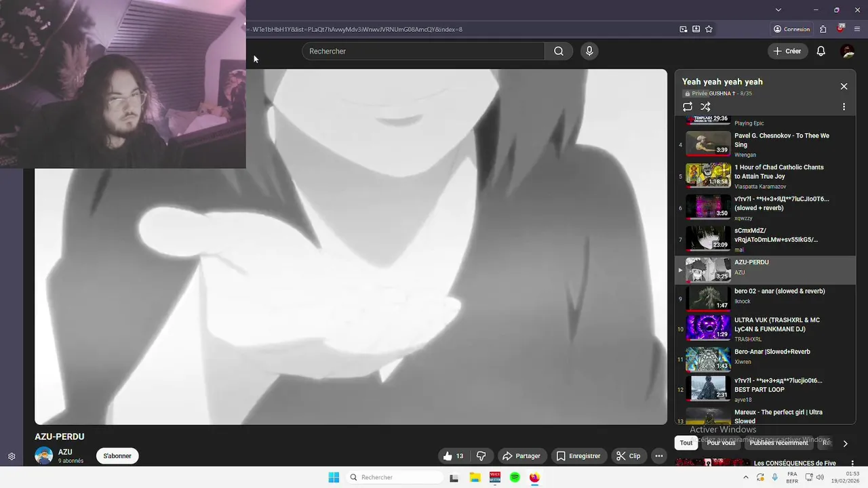Select the Pour vous filter chip
Viewport: 868px width, 488px height.
click(x=721, y=443)
